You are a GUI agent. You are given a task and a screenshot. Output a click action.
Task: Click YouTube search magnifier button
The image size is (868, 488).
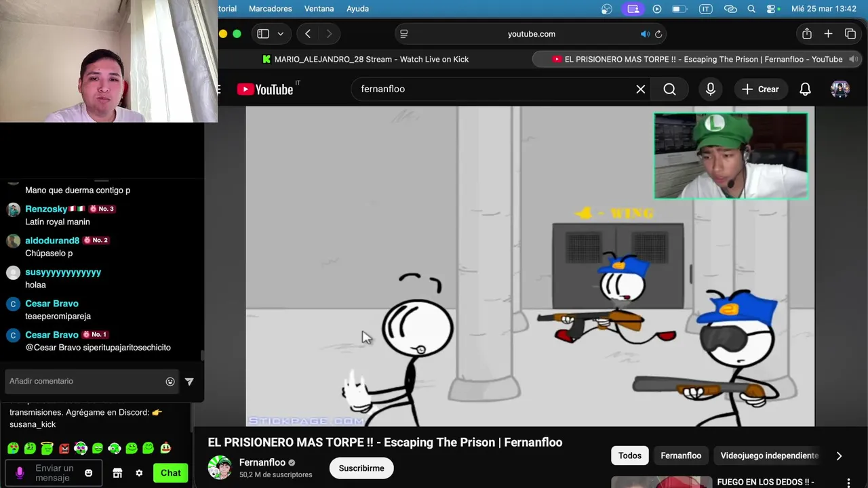tap(669, 89)
